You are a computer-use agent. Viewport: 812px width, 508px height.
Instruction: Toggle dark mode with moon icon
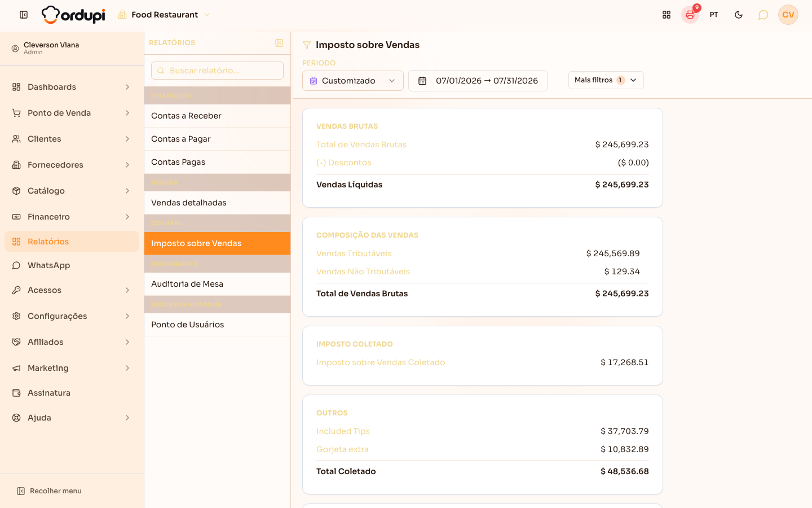(x=739, y=15)
